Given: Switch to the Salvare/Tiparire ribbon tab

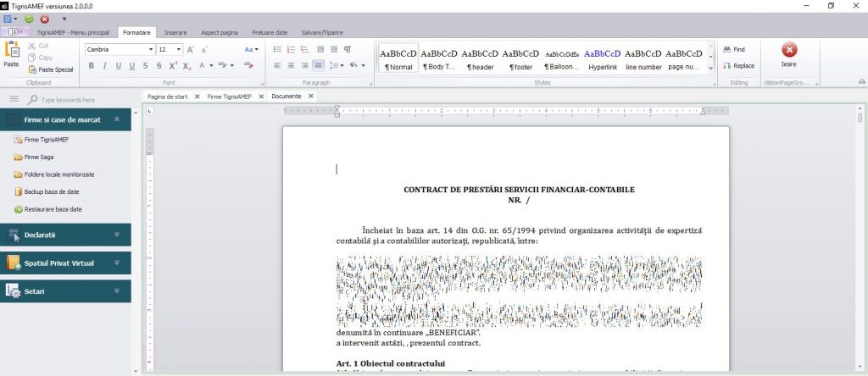Looking at the screenshot, I should click(x=322, y=33).
